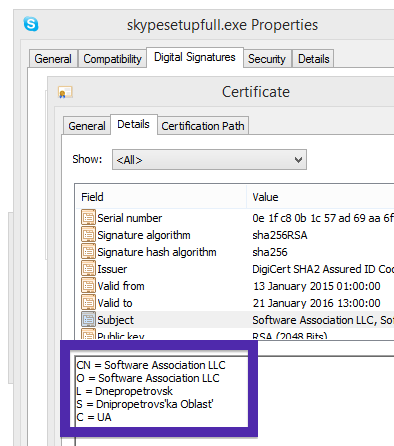Screen dimensions: 394x446
Task: Click the Issuer field icon
Action: point(88,269)
